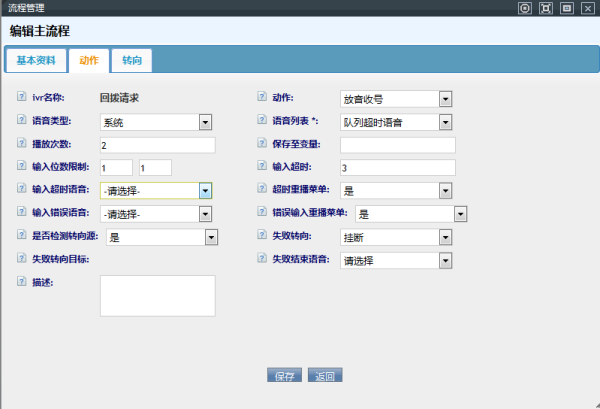Image resolution: width=600 pixels, height=409 pixels.
Task: Click the help icon beside 失败转向目标
Action: click(22, 258)
